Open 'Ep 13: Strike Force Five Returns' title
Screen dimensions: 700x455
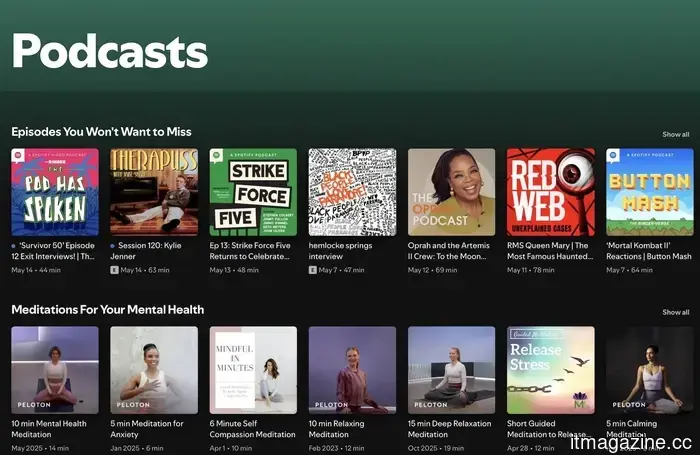pyautogui.click(x=250, y=251)
